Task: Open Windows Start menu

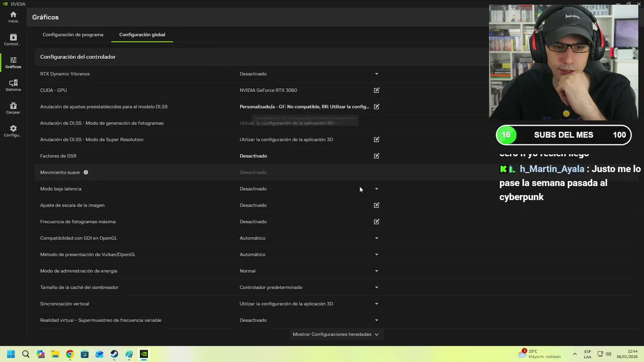Action: coord(11,354)
